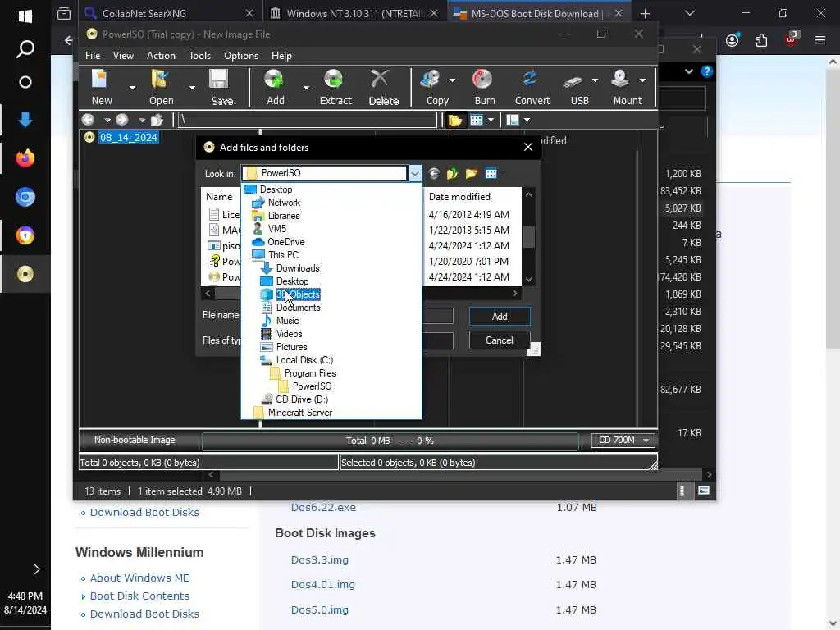
Task: Select Local Disk (C:) in list
Action: point(304,360)
